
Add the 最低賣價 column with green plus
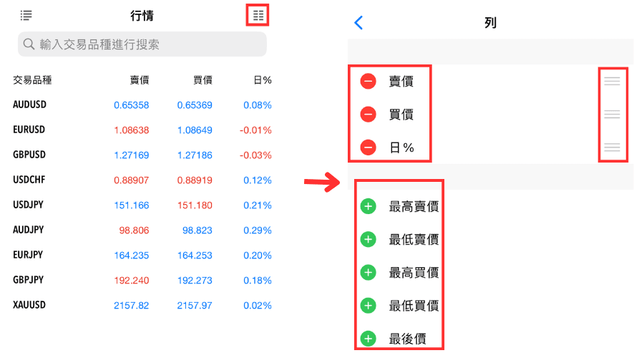click(x=368, y=239)
